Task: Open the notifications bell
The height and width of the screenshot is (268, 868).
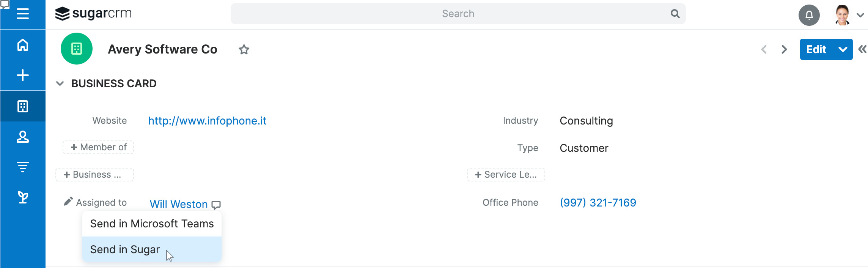Action: 809,15
